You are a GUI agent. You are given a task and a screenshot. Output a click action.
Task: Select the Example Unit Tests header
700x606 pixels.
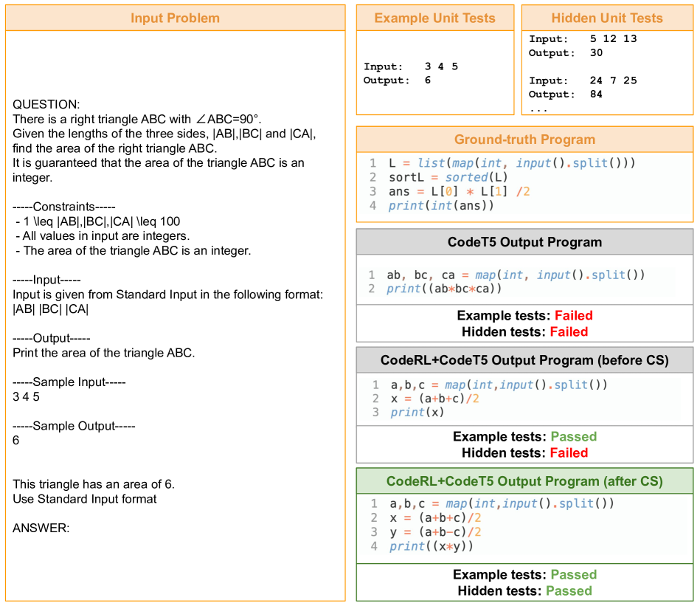tap(434, 18)
